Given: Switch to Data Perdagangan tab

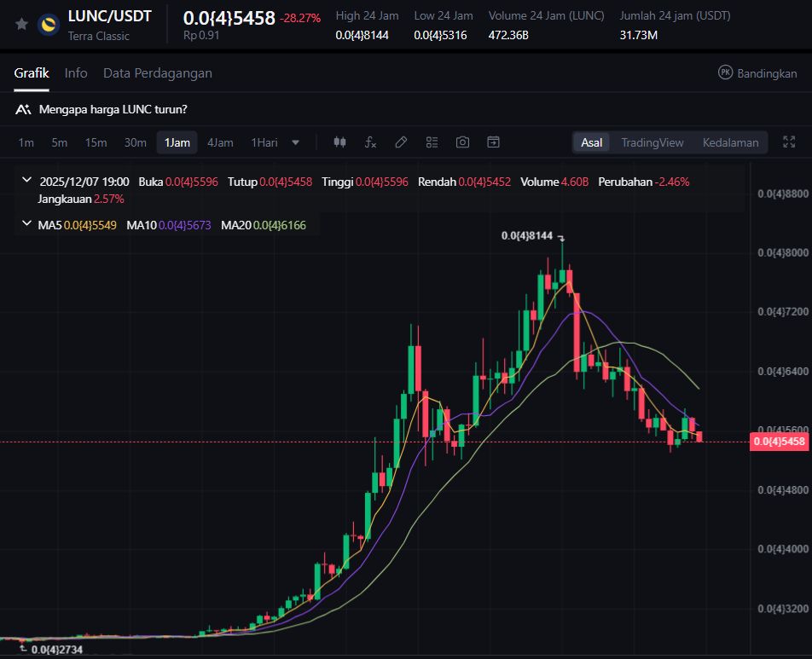Looking at the screenshot, I should (158, 73).
